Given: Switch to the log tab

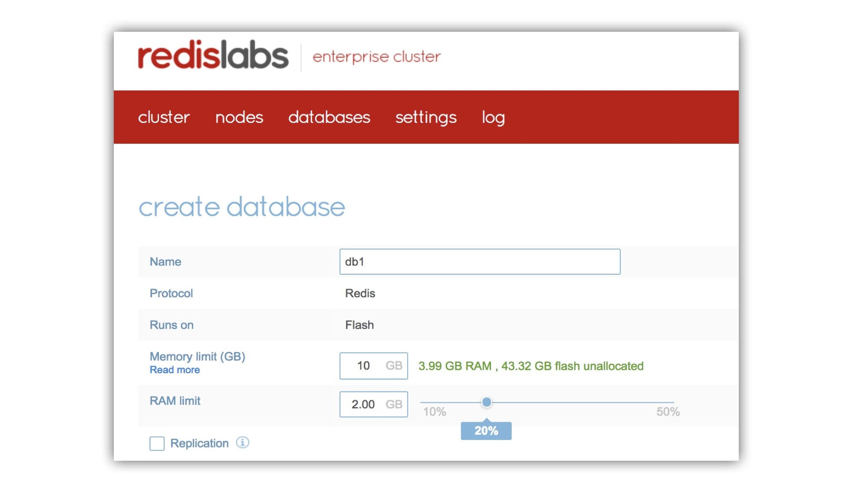Looking at the screenshot, I should 493,117.
